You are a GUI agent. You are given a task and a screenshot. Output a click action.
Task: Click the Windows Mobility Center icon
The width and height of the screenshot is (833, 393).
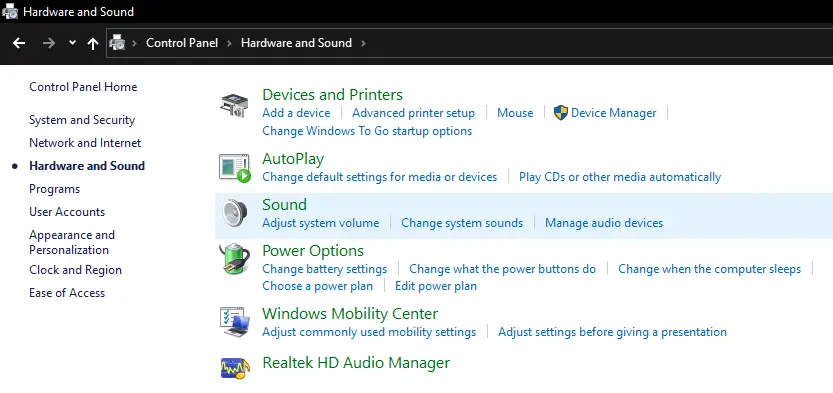234,322
